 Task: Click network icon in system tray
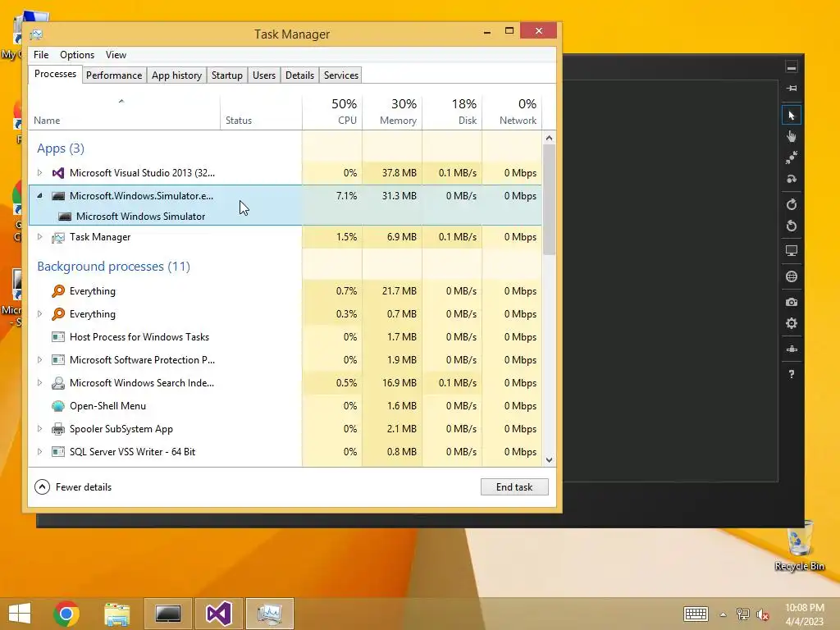[x=743, y=614]
